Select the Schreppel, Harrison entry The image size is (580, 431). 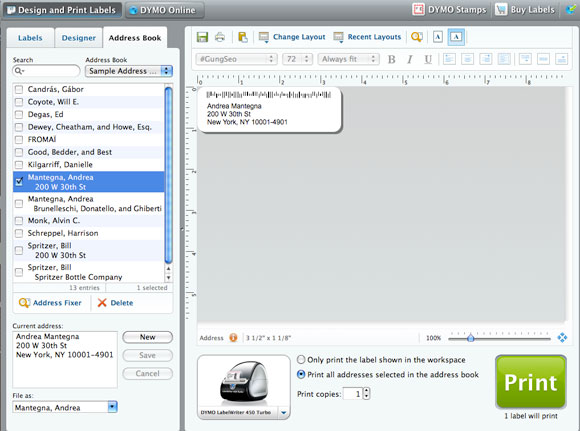[88, 233]
